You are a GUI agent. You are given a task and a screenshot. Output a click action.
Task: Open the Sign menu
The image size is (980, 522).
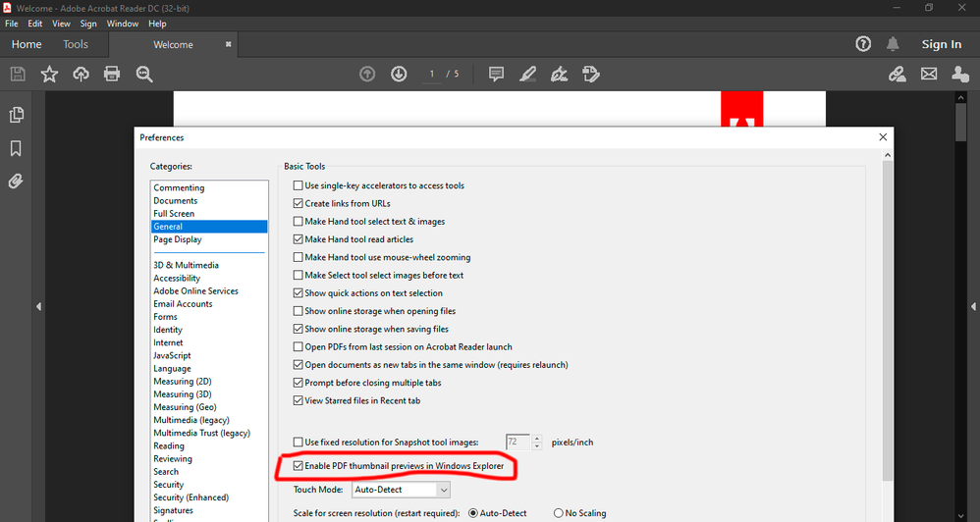(88, 24)
